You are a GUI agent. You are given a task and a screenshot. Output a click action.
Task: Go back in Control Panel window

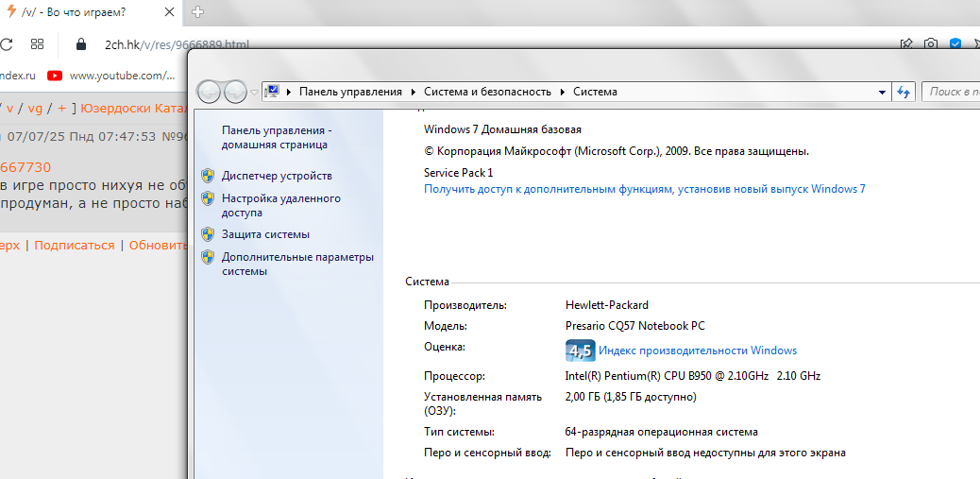click(210, 92)
